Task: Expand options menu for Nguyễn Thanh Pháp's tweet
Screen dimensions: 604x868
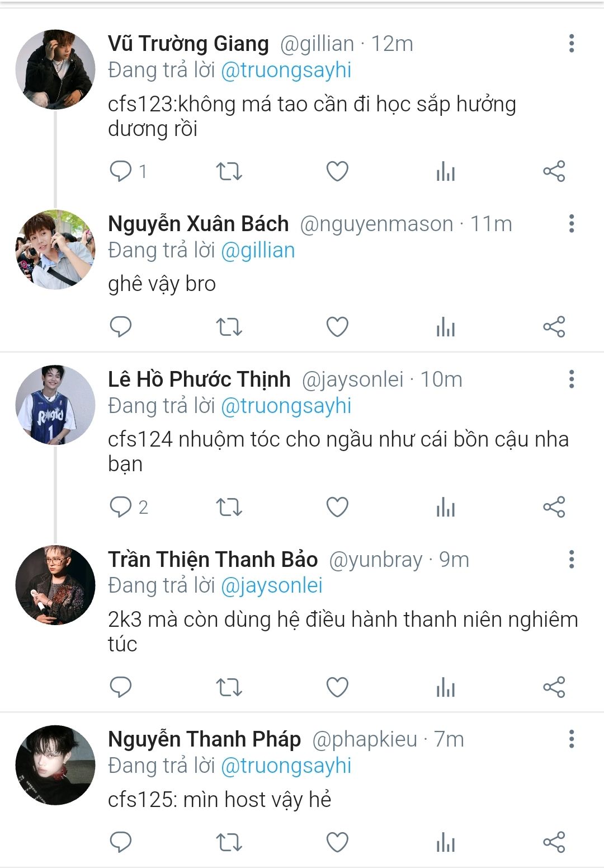Action: click(571, 739)
